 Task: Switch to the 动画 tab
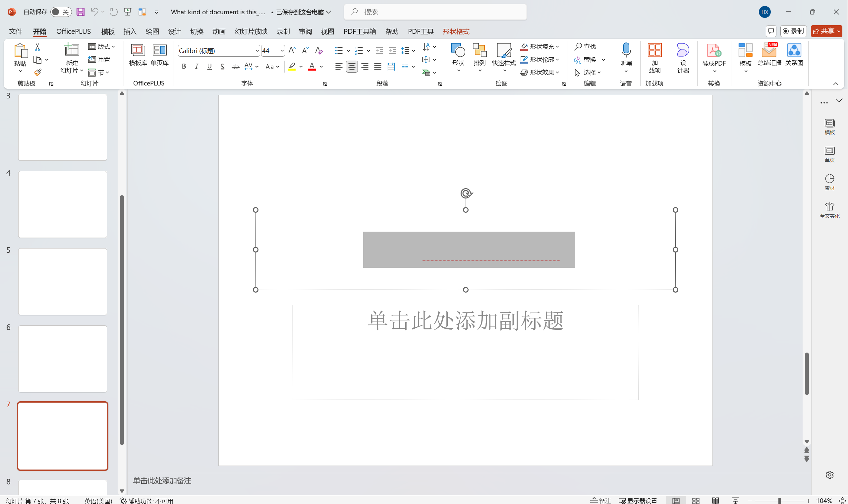coord(219,31)
